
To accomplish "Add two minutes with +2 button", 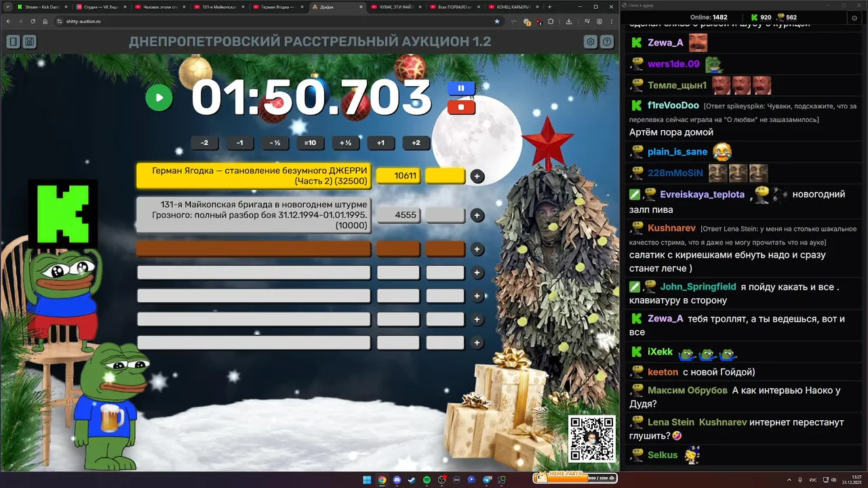I will click(x=416, y=143).
